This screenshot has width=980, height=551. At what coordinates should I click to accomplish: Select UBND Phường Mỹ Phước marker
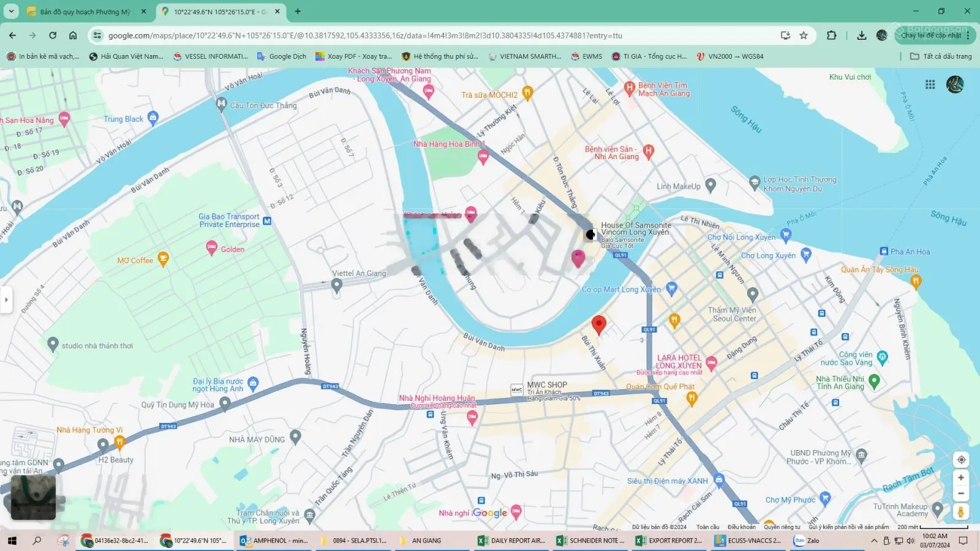[x=861, y=455]
